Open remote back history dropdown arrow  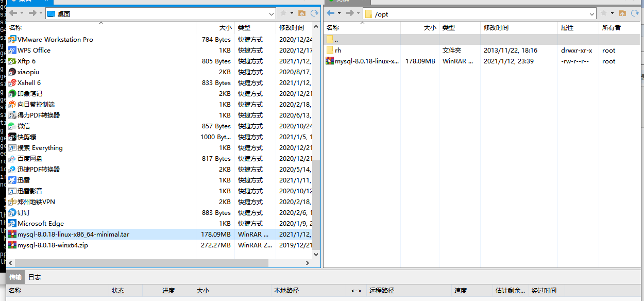pos(339,13)
